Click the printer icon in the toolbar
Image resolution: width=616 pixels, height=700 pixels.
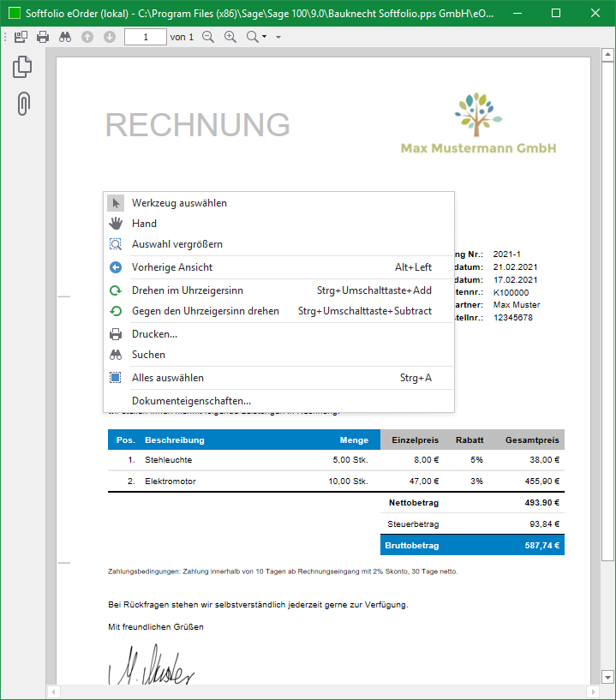click(43, 37)
